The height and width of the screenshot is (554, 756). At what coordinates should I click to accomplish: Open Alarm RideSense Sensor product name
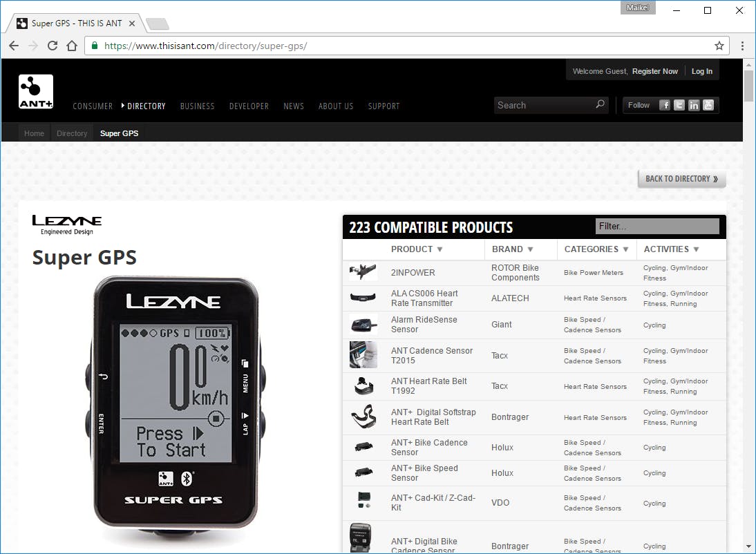424,325
